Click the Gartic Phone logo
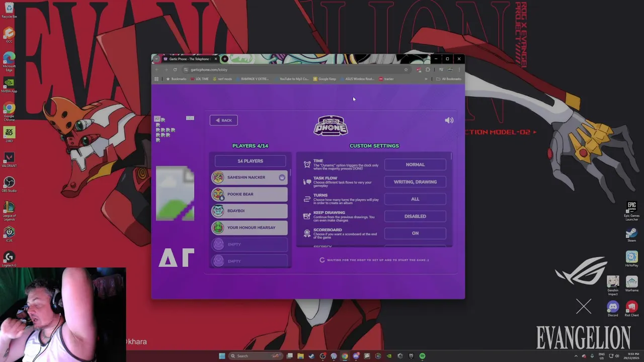 [x=331, y=126]
